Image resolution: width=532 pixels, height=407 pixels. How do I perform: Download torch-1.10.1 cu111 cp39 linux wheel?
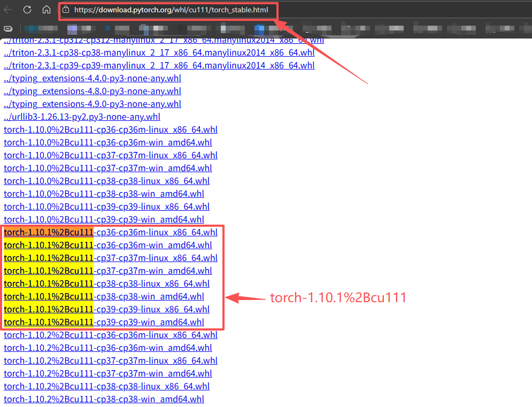(106, 309)
